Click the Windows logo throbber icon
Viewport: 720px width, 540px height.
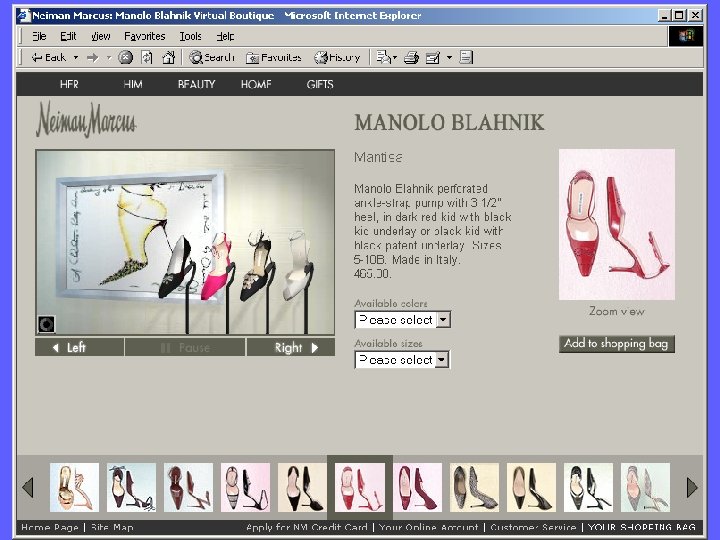coord(686,36)
